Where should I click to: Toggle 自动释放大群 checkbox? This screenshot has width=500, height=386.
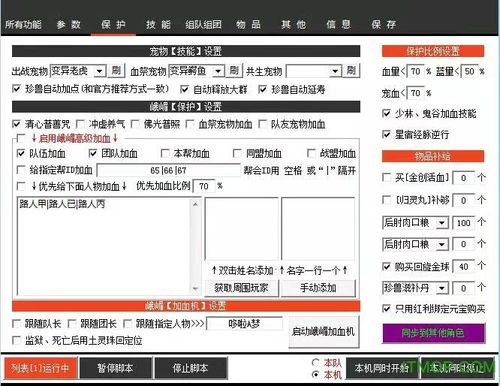coord(184,89)
